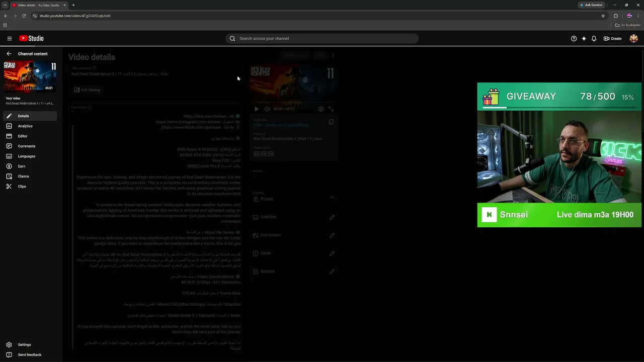Mute the video preview volume
644x362 pixels.
click(267, 109)
